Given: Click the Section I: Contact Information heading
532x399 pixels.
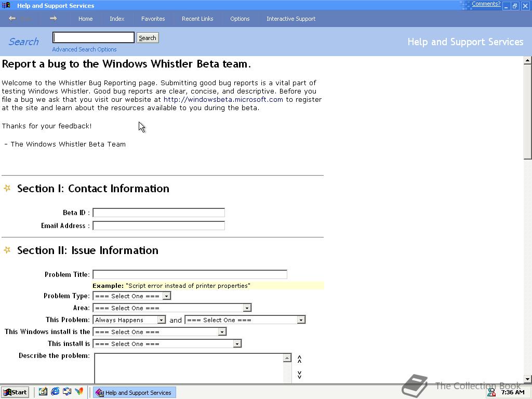Looking at the screenshot, I should point(94,188).
